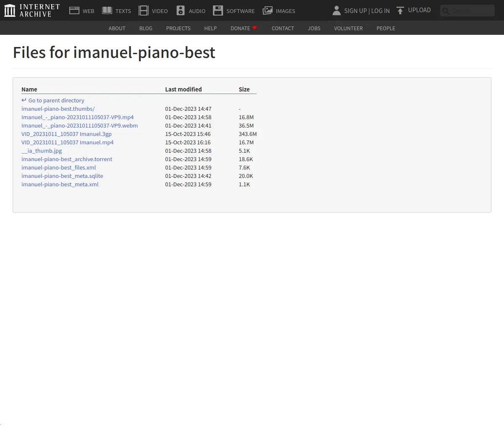Download Imanuel_-_piano-20231011105037-VP9.webm

80,125
